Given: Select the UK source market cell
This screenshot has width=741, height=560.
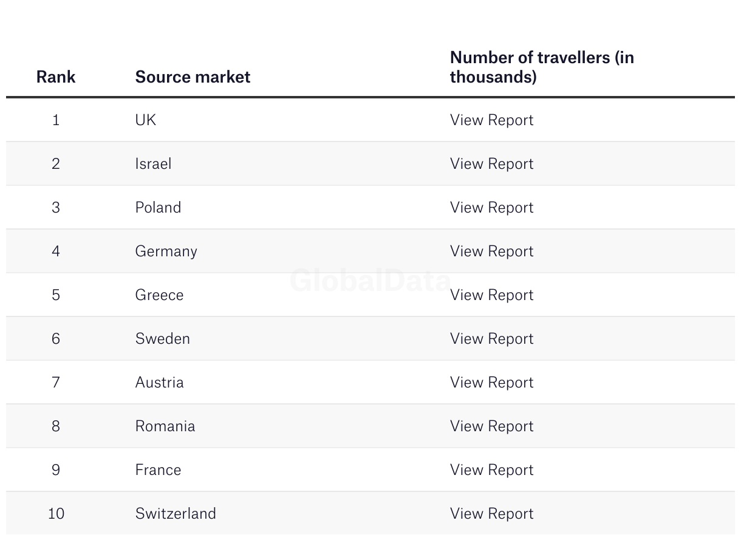Looking at the screenshot, I should tap(146, 120).
